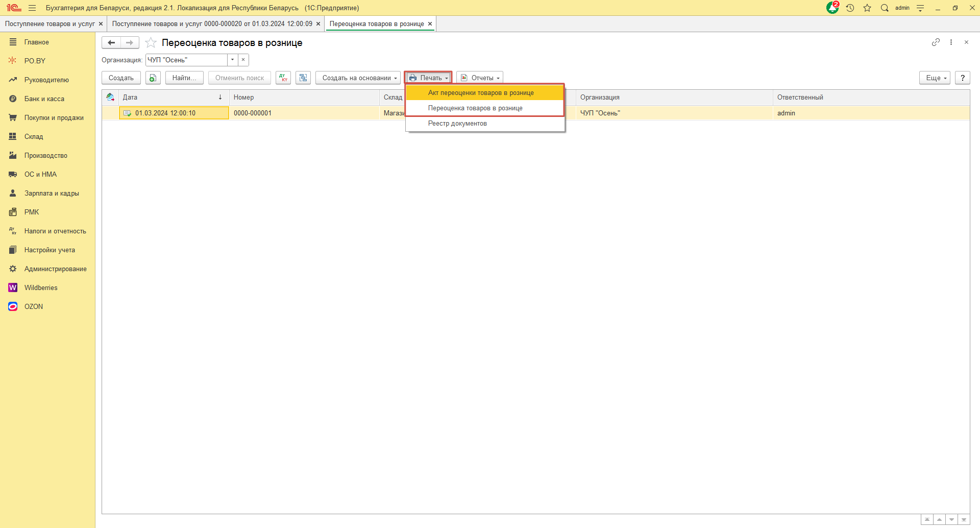Viewport: 980px width, 528px height.
Task: Open the notifications bell icon
Action: pyautogui.click(x=832, y=8)
